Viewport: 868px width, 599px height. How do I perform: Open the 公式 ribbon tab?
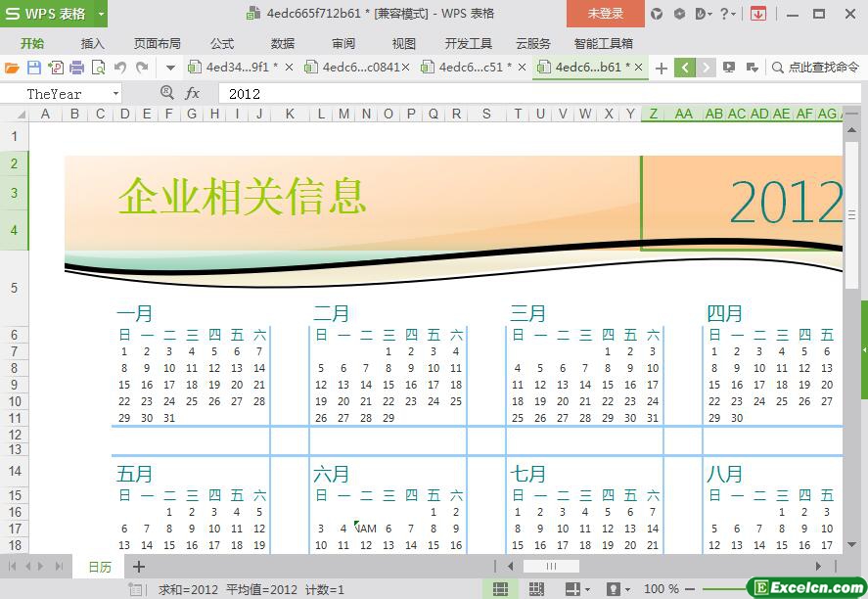click(x=222, y=43)
